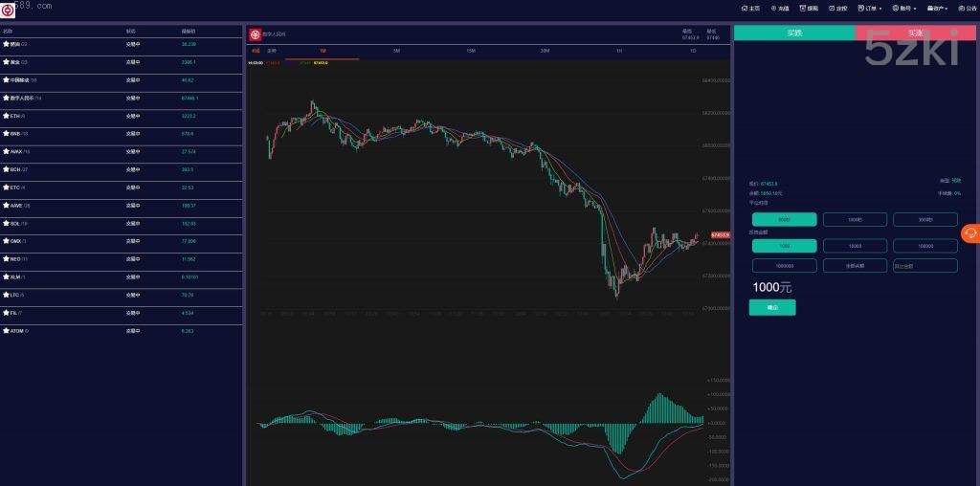
Task: Open the orange customer service headset icon
Action: (970, 233)
